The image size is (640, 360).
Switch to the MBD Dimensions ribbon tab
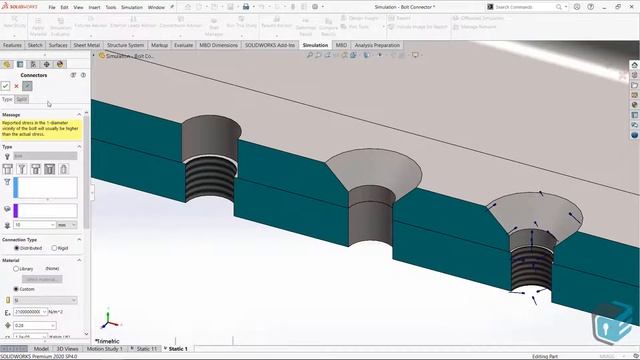click(x=218, y=45)
